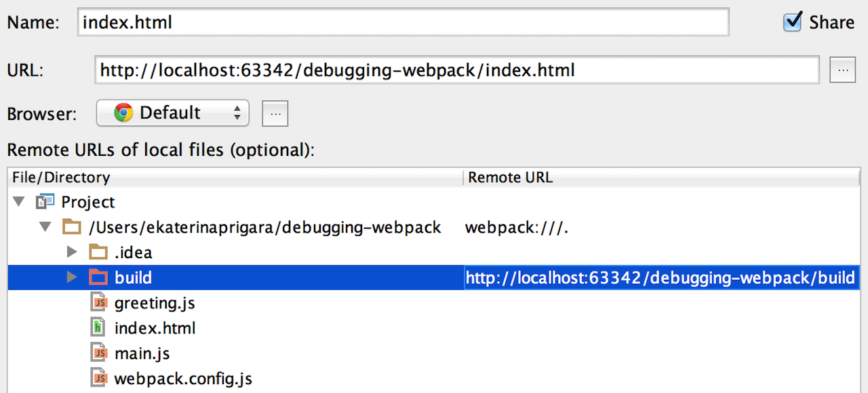Click the Project node icon in the tree
The height and width of the screenshot is (393, 868).
point(44,201)
